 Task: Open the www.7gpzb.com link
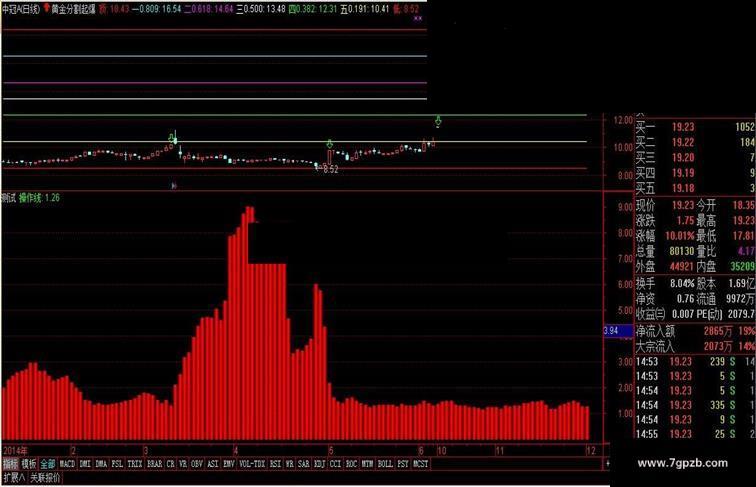pos(682,463)
